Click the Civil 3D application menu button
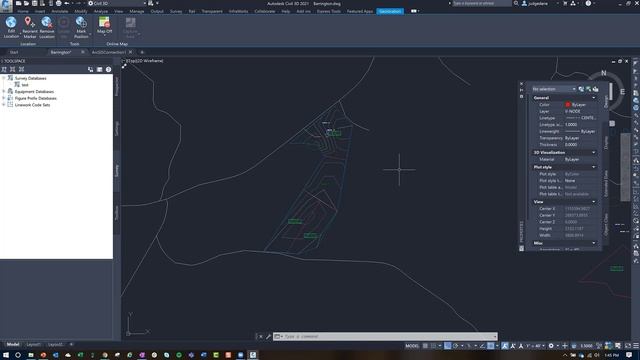This screenshot has height=360, width=640. coord(6,5)
